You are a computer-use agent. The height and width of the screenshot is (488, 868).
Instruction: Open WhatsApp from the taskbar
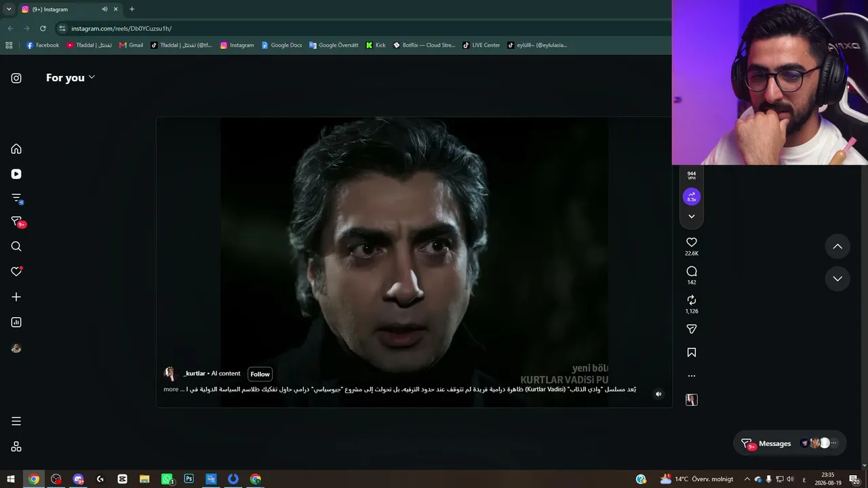click(x=167, y=479)
